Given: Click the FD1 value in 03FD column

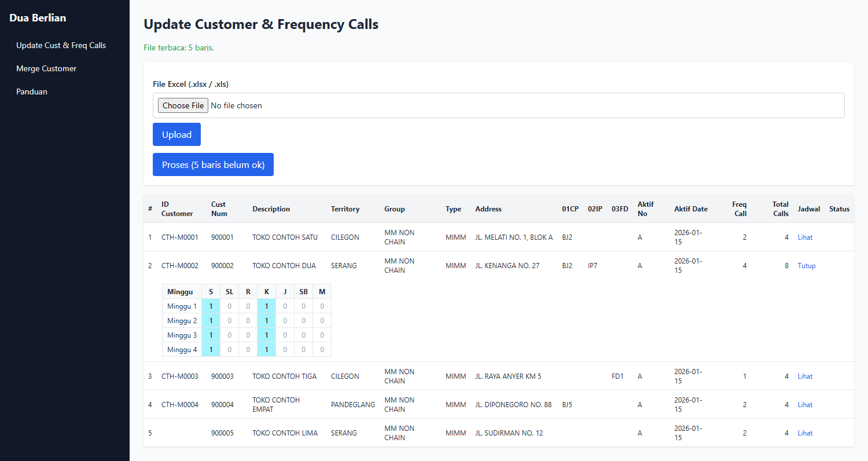Looking at the screenshot, I should tap(617, 376).
